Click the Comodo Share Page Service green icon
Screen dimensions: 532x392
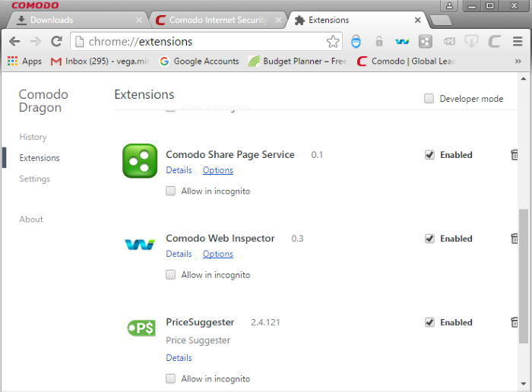click(140, 161)
